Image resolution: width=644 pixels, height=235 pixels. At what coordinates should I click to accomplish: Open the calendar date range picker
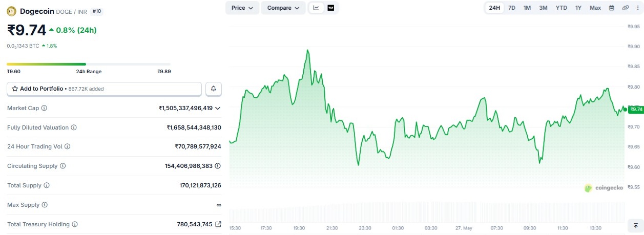pos(611,8)
